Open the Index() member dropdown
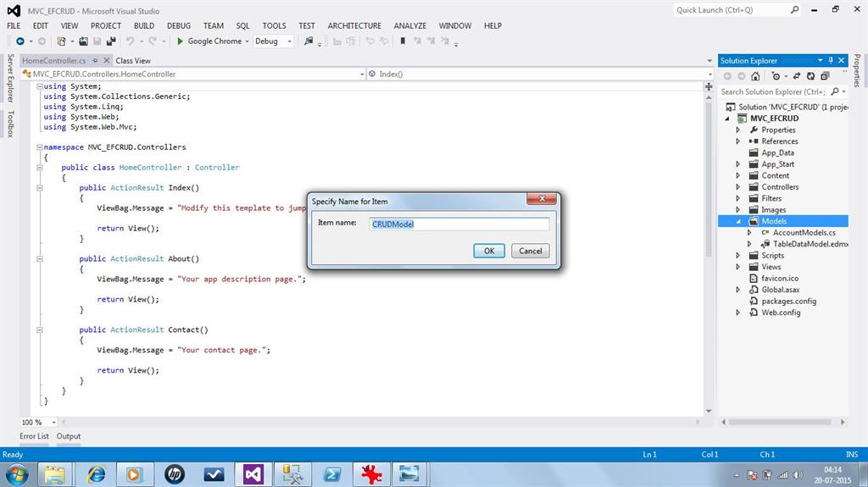 click(x=710, y=75)
